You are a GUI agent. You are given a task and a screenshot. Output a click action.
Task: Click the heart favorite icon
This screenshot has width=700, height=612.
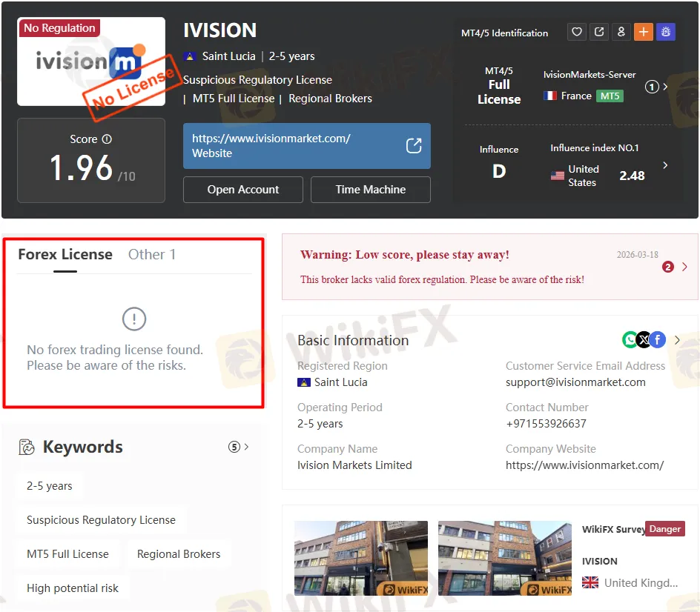pyautogui.click(x=576, y=32)
